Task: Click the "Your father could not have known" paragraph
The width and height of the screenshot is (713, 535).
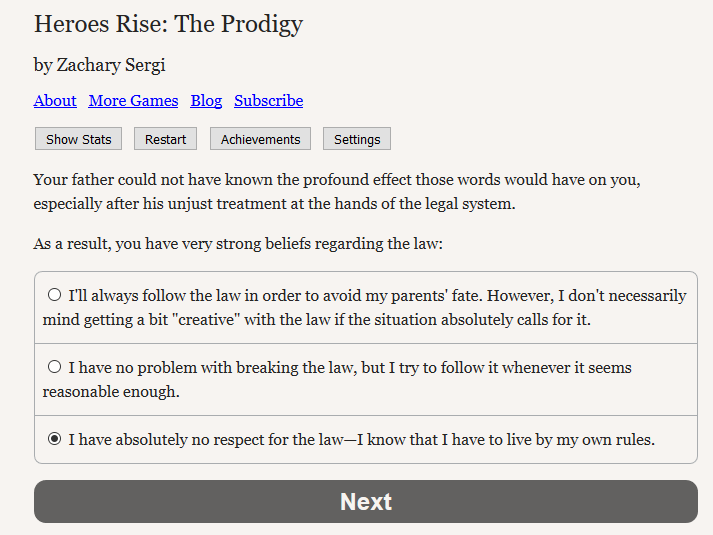Action: (337, 192)
